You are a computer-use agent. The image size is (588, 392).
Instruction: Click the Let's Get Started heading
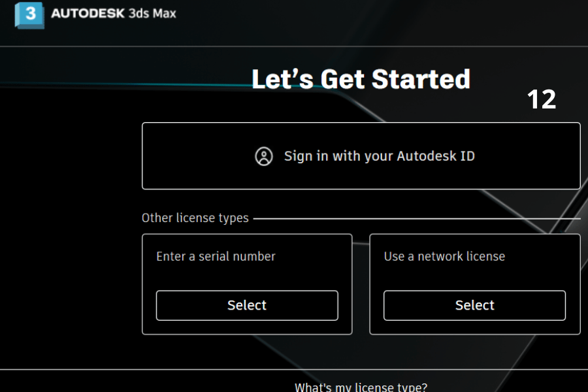pyautogui.click(x=361, y=79)
